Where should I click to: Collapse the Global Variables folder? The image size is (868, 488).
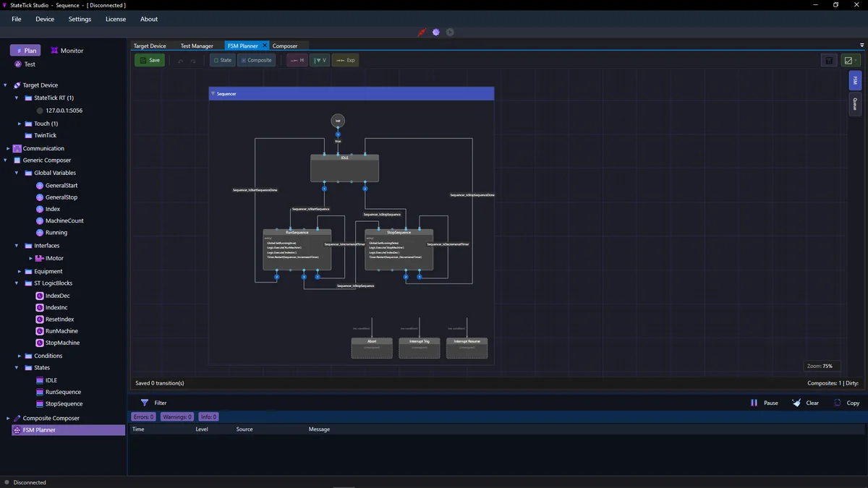coord(17,173)
